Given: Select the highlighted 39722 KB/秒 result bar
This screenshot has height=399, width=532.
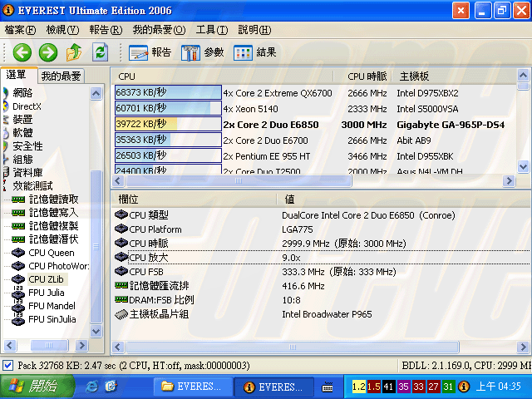Looking at the screenshot, I should pos(168,124).
